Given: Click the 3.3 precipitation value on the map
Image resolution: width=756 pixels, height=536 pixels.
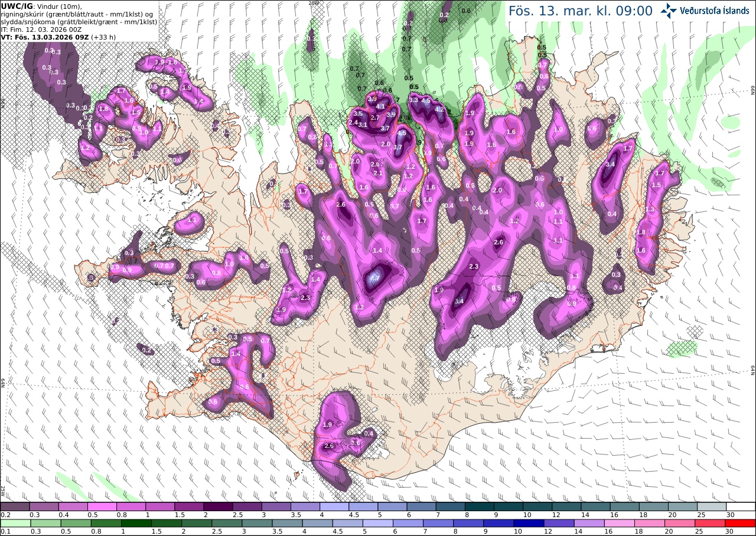Looking at the screenshot, I should [x=413, y=100].
